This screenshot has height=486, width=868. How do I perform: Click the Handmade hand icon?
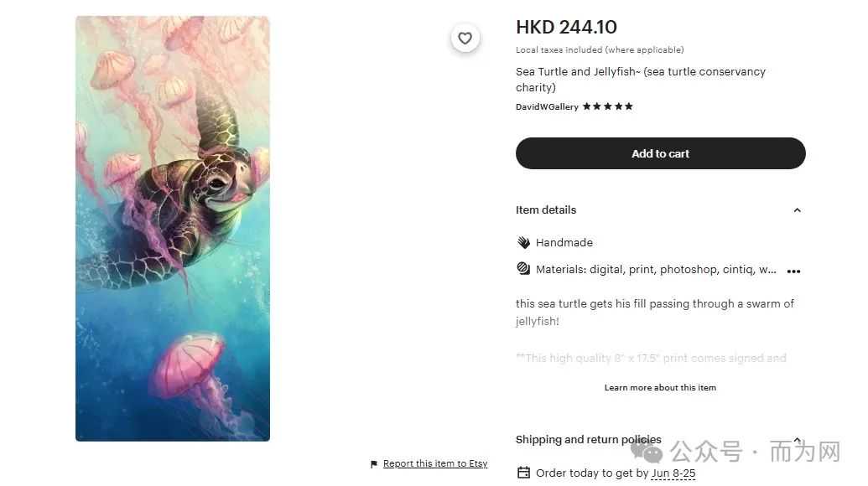click(523, 242)
